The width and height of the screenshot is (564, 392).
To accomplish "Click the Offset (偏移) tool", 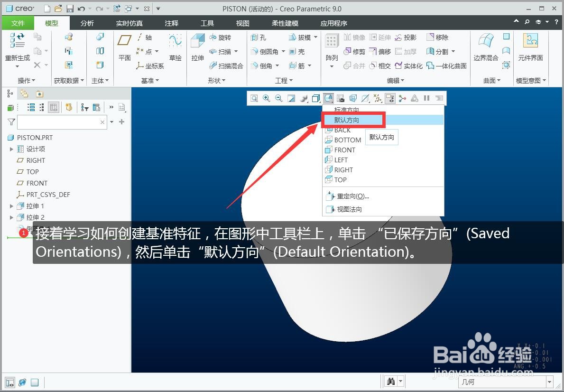I will (380, 52).
